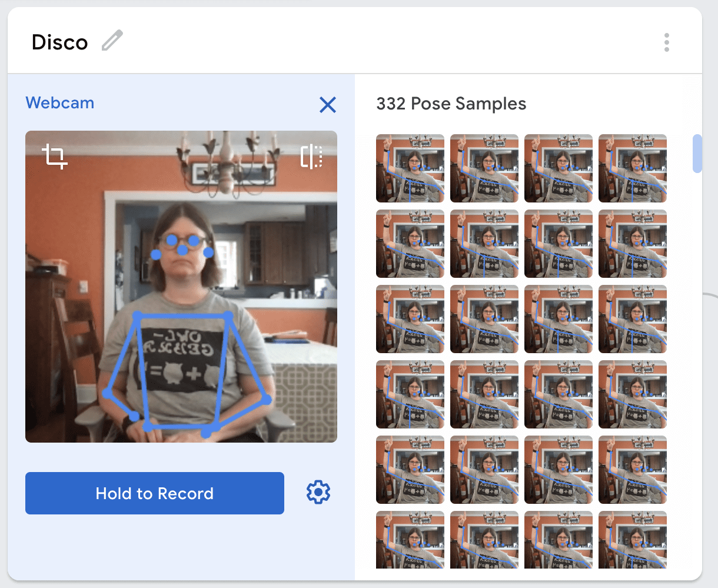Select fourth pose sample in first row
Screen dimensions: 718x588
pyautogui.click(x=633, y=168)
